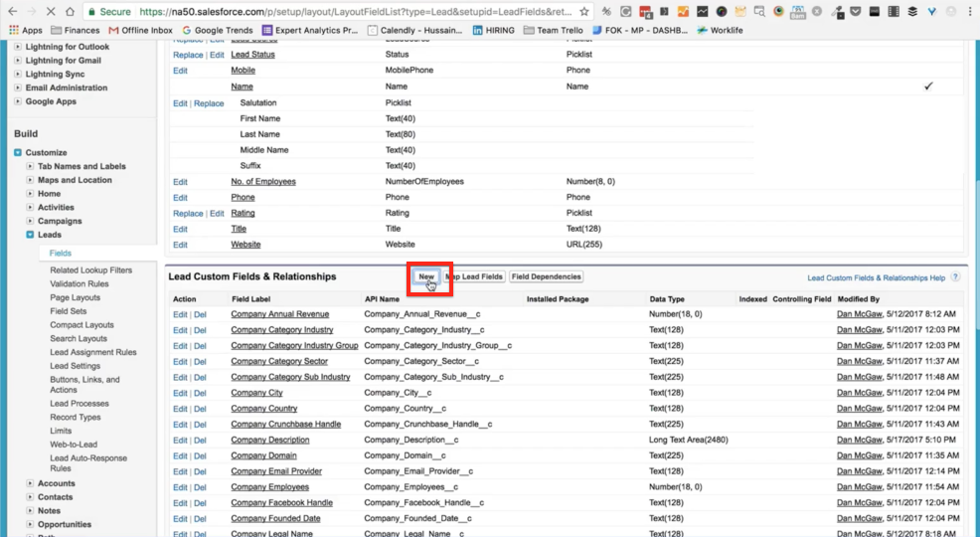Go to the browser home page icon
Image resolution: width=980 pixels, height=537 pixels.
(x=70, y=11)
